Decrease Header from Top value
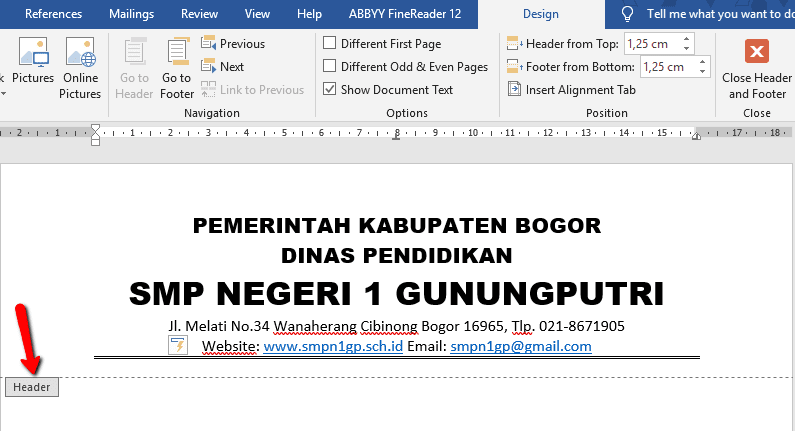 coord(686,49)
